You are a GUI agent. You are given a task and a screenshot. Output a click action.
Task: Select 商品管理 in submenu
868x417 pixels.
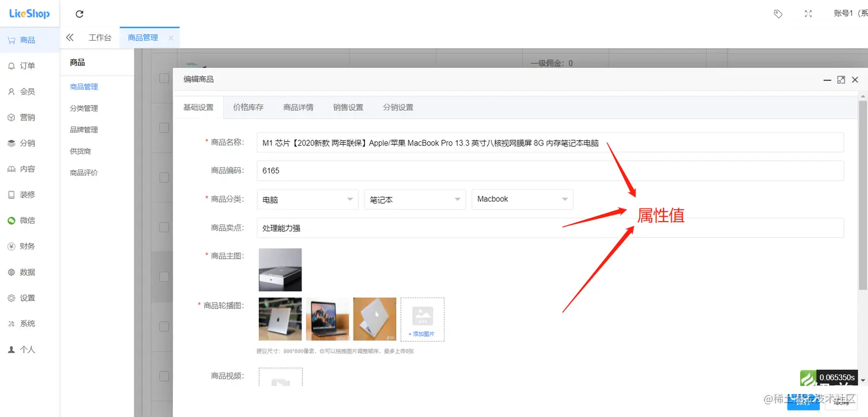[84, 87]
